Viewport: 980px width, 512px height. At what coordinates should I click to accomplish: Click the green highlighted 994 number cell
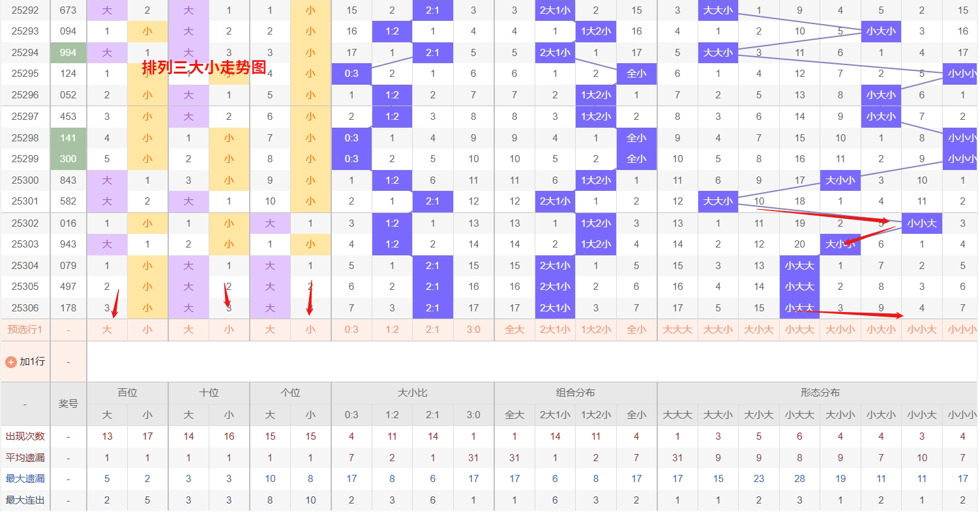68,53
